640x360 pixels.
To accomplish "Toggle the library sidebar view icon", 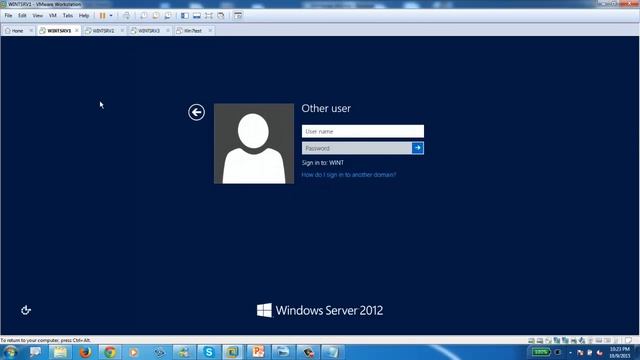I will 185,16.
